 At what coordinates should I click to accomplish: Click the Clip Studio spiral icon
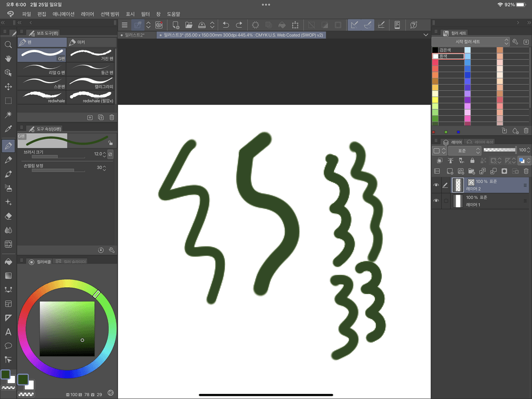tap(159, 25)
